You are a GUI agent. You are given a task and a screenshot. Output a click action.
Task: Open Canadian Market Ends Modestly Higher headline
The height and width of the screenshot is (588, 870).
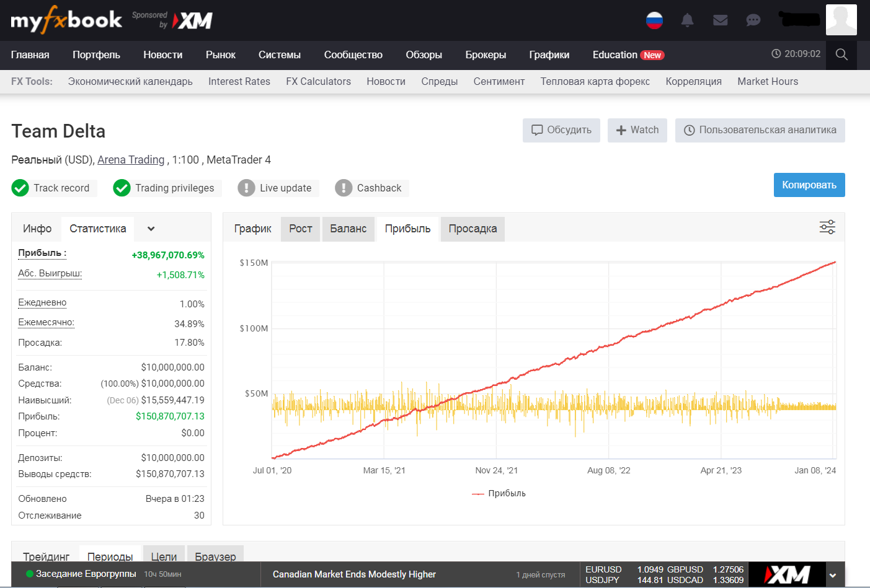tap(354, 574)
